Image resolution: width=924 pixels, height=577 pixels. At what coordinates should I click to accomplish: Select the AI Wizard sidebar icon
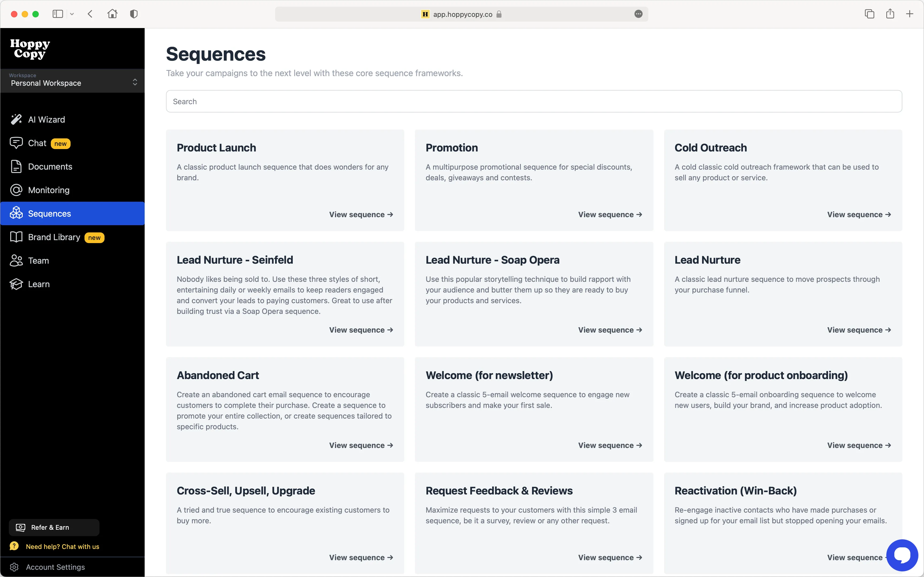click(16, 119)
